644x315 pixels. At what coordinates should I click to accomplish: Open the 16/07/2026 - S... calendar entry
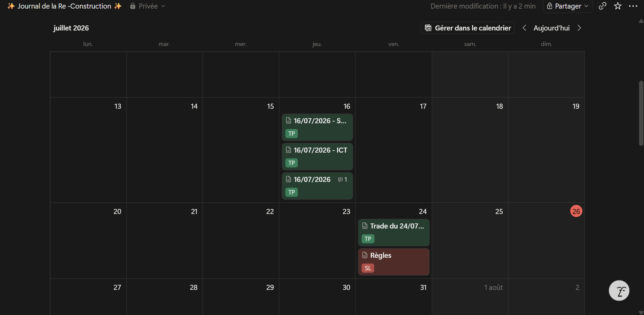point(317,127)
